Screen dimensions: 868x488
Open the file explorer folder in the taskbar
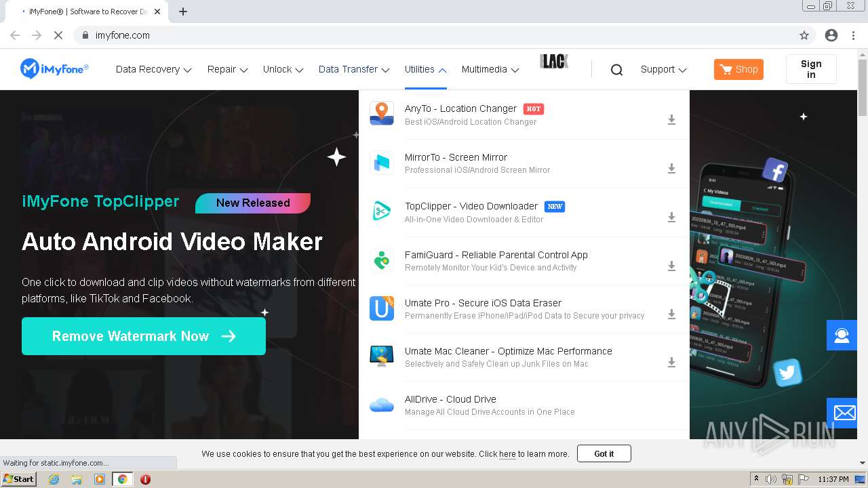coord(77,479)
